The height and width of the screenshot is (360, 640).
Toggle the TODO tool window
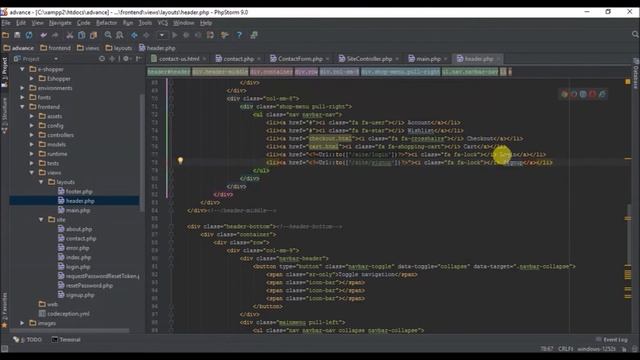(x=27, y=340)
